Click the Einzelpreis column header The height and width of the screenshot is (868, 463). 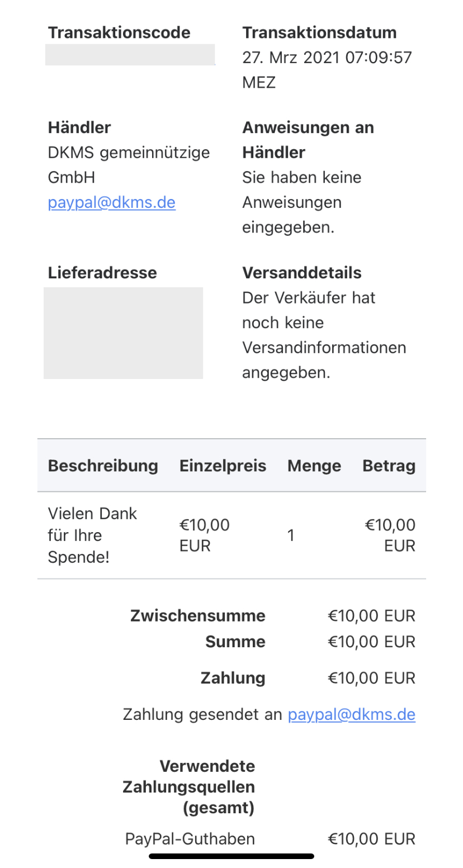pyautogui.click(x=223, y=466)
